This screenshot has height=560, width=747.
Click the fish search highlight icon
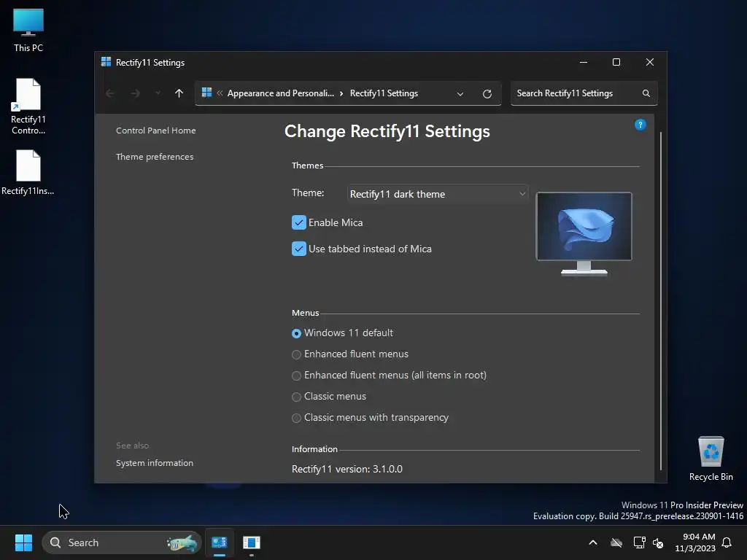click(x=182, y=542)
